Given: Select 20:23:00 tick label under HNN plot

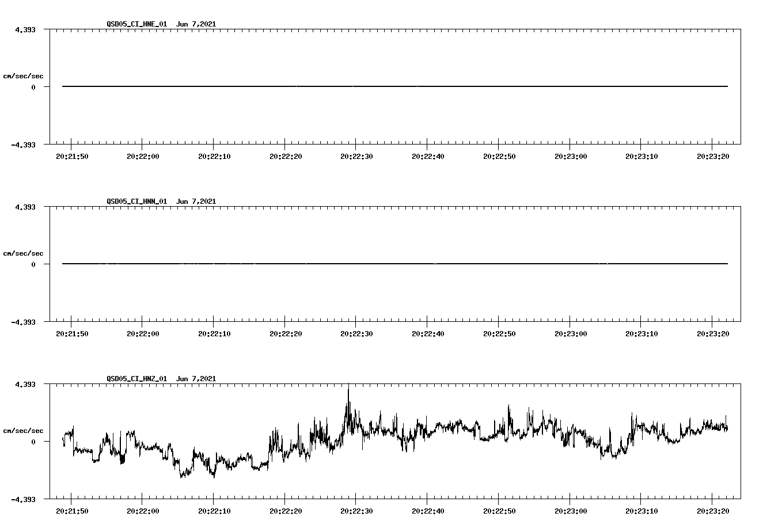Looking at the screenshot, I should (x=571, y=333).
